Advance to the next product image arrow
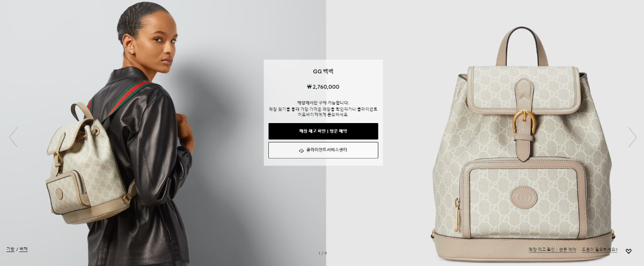The height and width of the screenshot is (266, 644). (632, 137)
